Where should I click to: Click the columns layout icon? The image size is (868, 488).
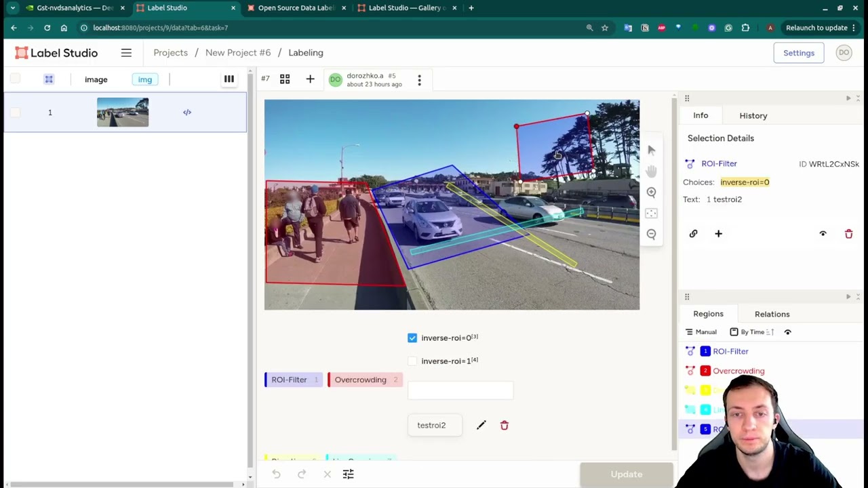229,79
